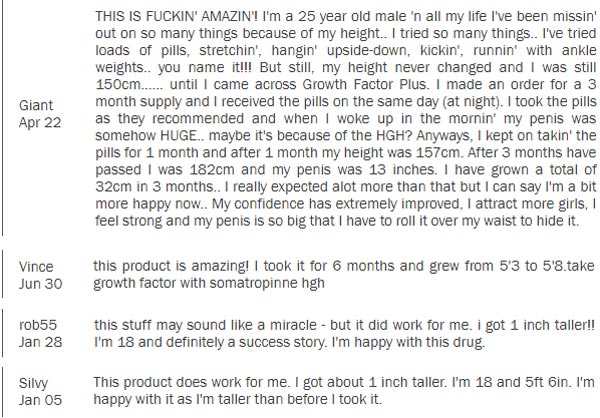Click the reviewer name Silvy
Screen dimensions: 600x418
[x=33, y=383]
